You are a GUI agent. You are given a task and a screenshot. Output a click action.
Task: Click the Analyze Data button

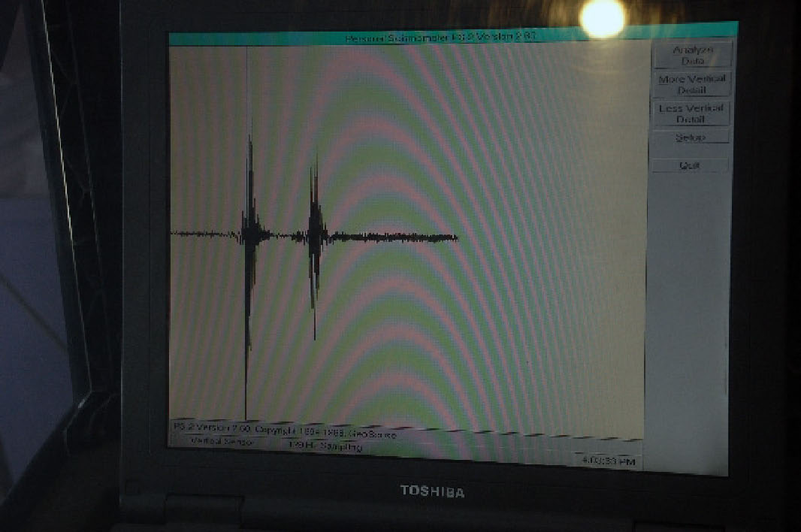click(x=691, y=54)
